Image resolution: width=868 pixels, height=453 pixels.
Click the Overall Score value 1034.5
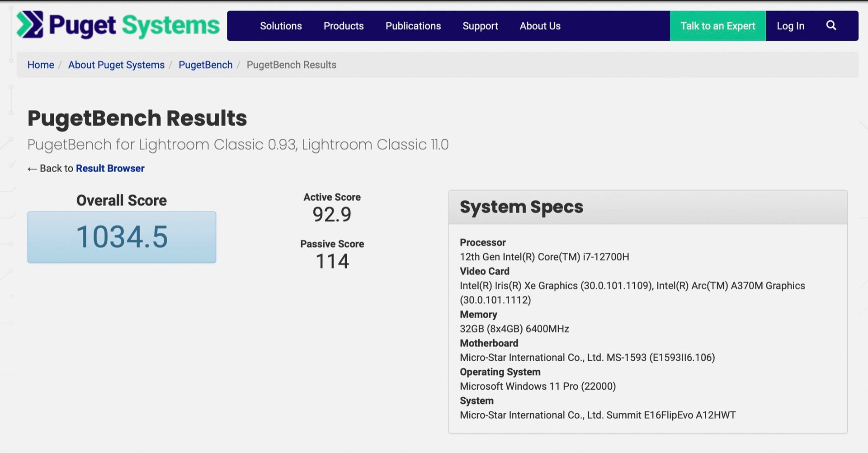[x=122, y=237]
